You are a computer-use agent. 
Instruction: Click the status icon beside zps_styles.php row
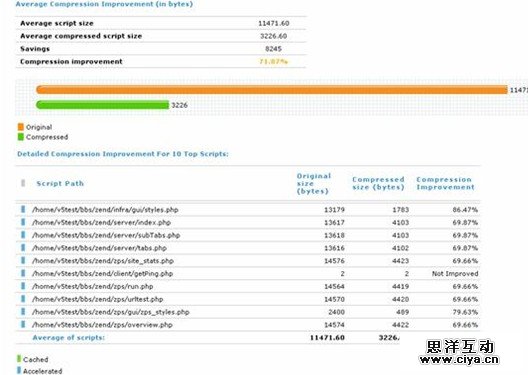pyautogui.click(x=23, y=312)
